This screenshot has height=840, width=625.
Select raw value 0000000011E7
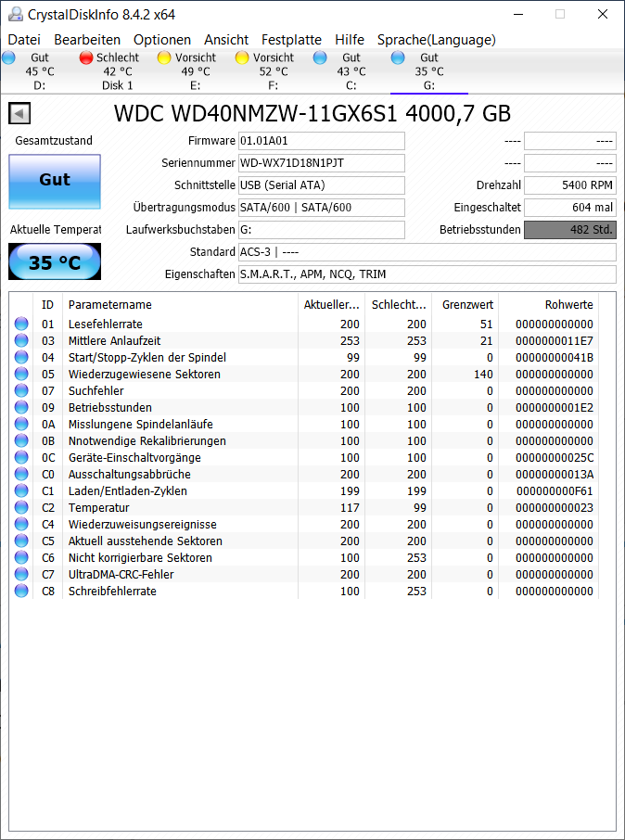point(555,340)
